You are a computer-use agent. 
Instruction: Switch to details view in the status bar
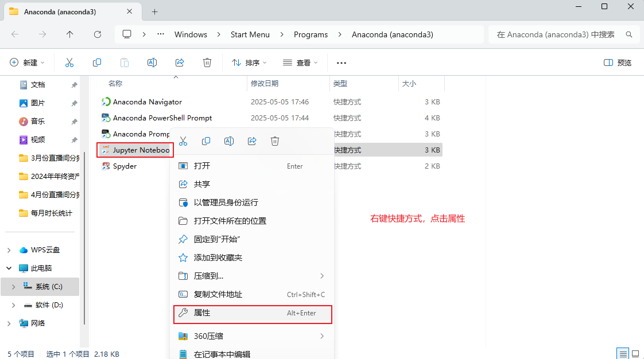coord(623,354)
